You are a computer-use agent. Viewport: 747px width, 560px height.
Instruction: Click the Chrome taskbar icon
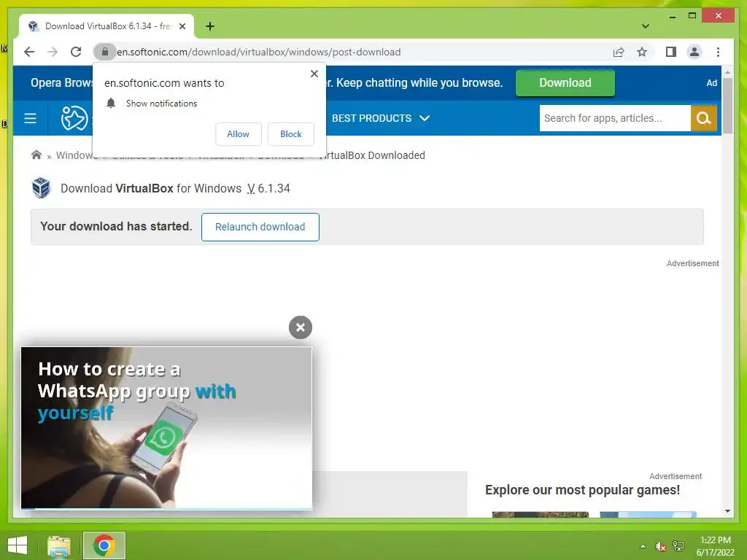click(x=104, y=545)
